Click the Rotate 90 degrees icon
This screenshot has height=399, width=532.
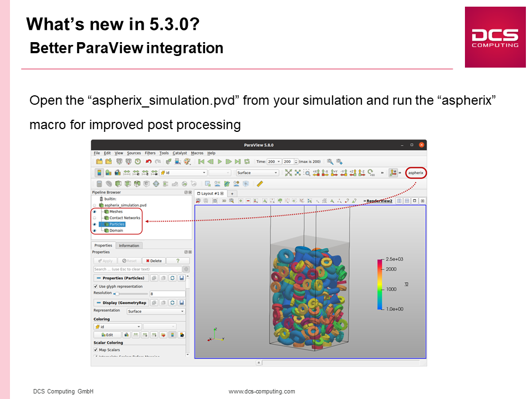click(x=371, y=173)
